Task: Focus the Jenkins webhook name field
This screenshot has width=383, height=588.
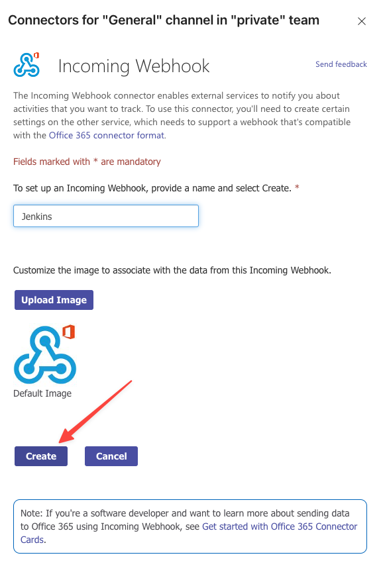Action: click(106, 216)
